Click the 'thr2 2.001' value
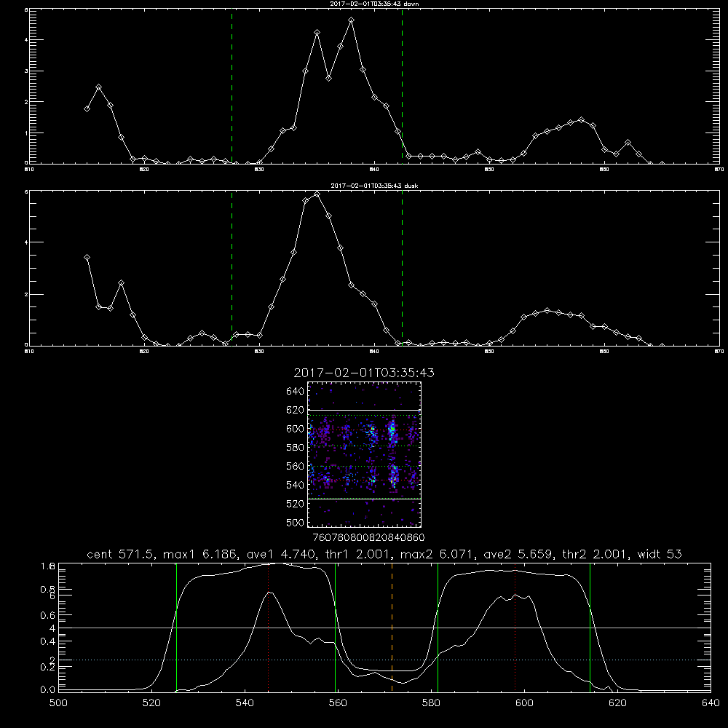728x728 pixels. click(x=596, y=554)
